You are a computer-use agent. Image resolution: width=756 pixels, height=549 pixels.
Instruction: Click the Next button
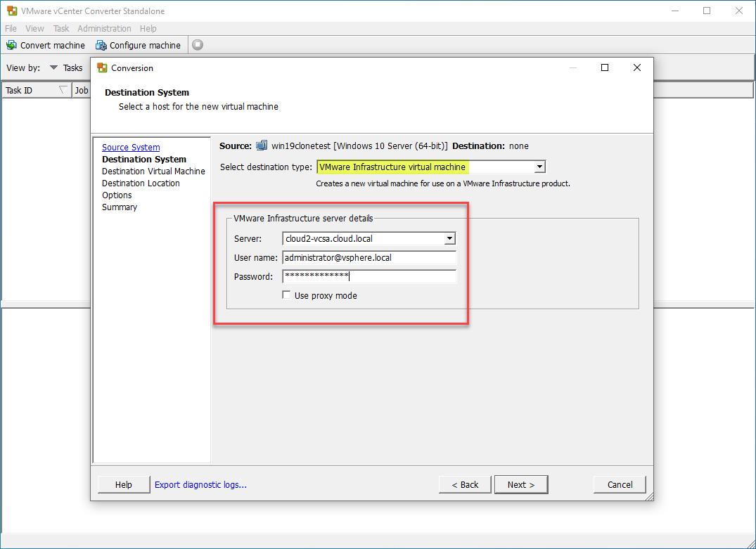[x=521, y=485]
